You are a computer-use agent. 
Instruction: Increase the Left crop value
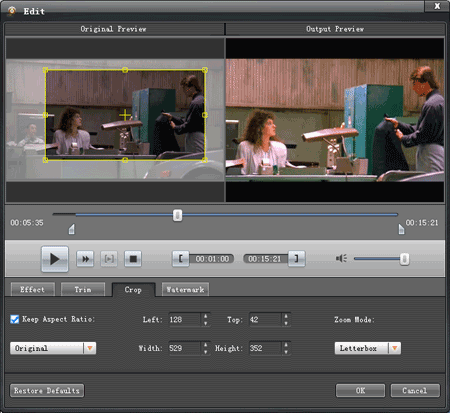coord(206,316)
